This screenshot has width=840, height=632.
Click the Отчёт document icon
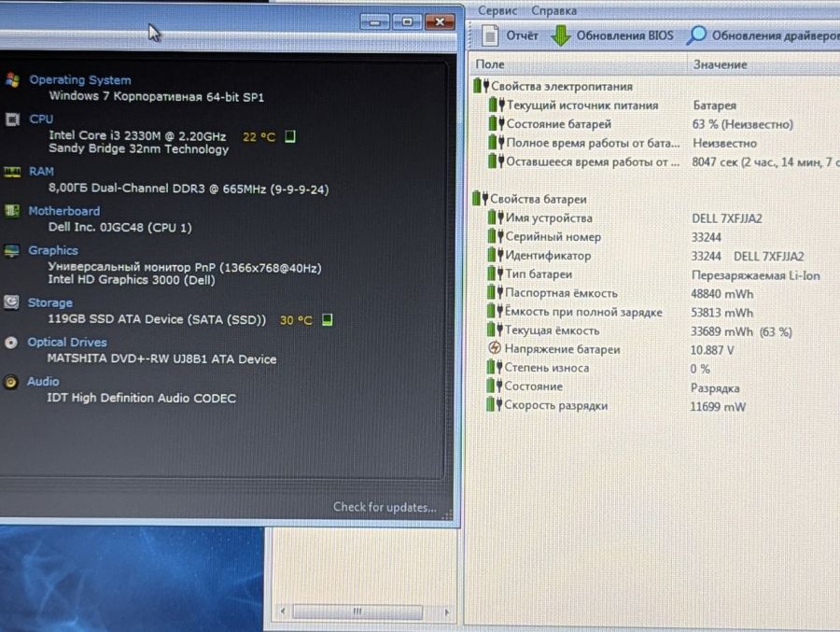tap(490, 35)
